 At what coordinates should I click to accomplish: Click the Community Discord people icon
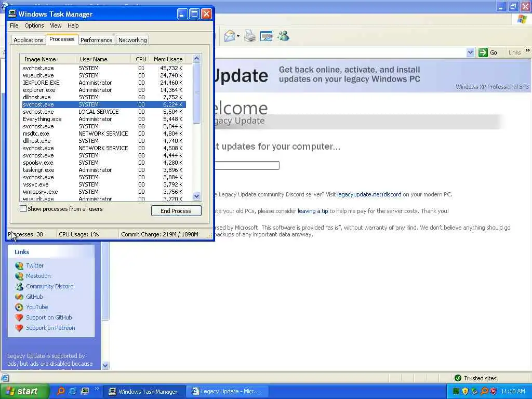point(19,286)
